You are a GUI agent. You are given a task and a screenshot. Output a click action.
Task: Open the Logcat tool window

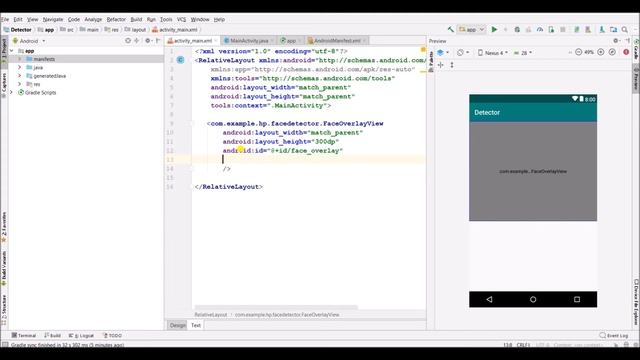(81, 336)
